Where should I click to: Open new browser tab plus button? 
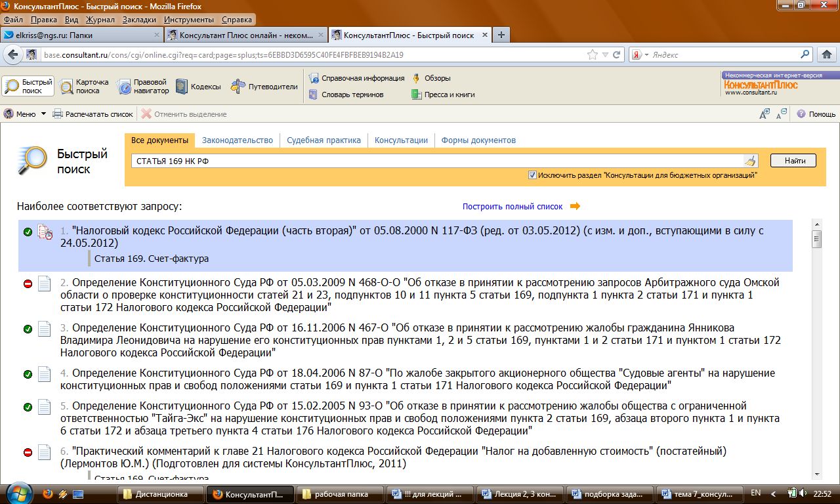coord(501,35)
